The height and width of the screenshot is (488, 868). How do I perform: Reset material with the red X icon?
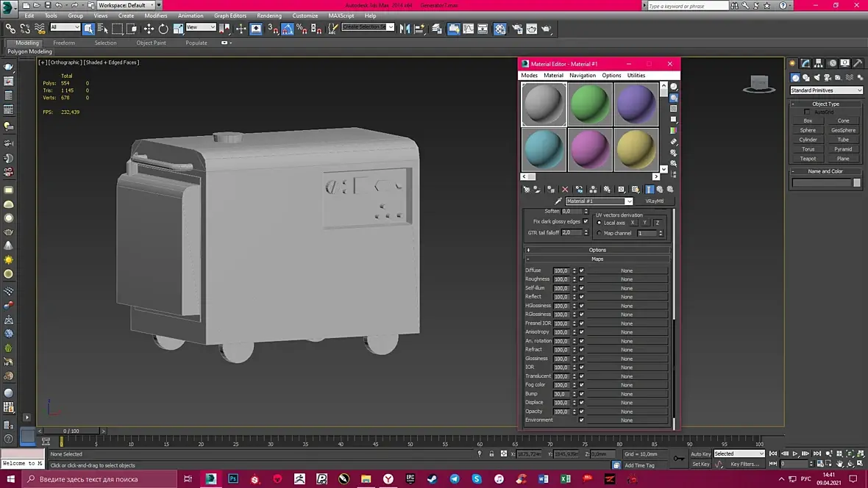[565, 189]
